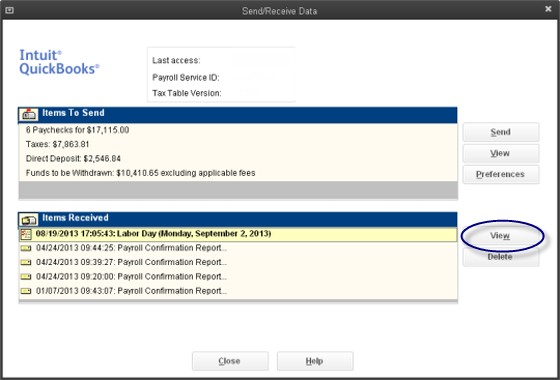Click envelope icon for 09:44:25 report
560x380 pixels.
[x=26, y=248]
